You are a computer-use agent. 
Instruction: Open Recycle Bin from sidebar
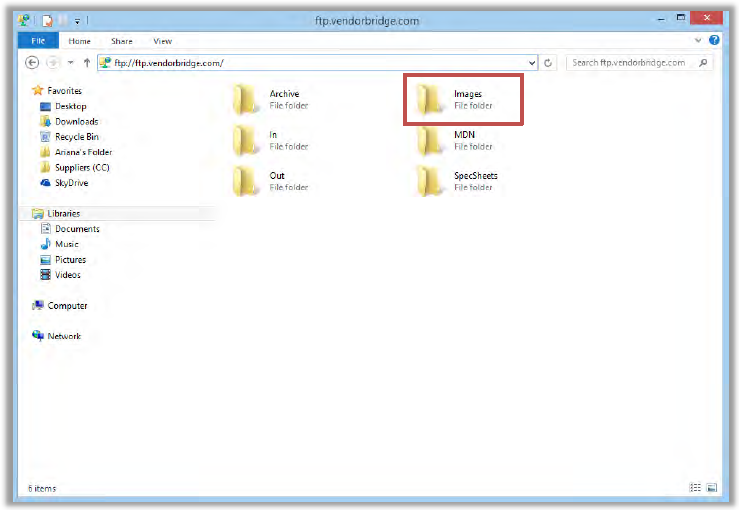[x=69, y=137]
